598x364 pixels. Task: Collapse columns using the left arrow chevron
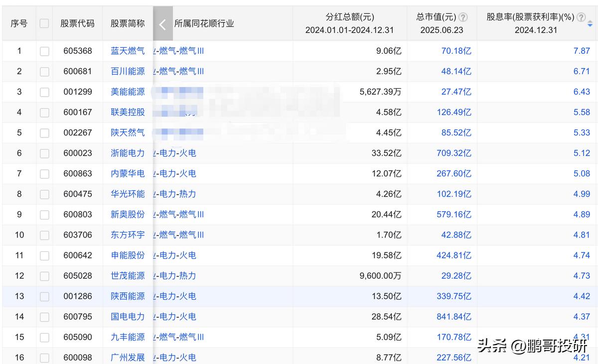click(x=162, y=23)
